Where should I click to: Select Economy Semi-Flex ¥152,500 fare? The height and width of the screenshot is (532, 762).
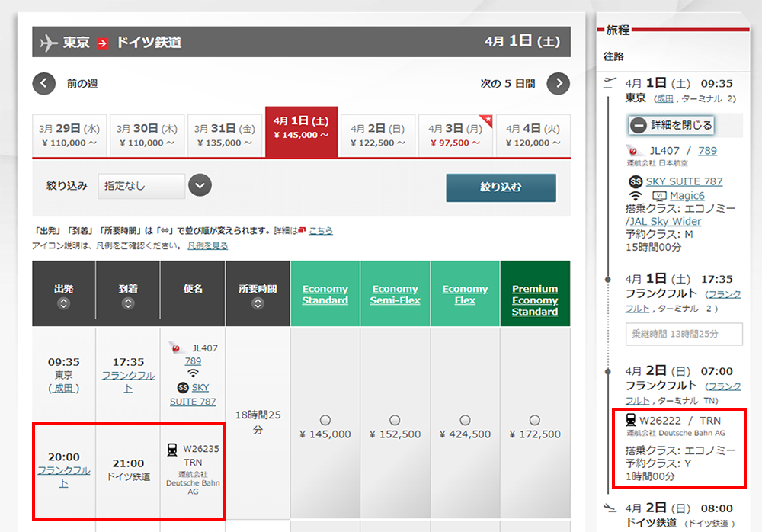point(395,420)
